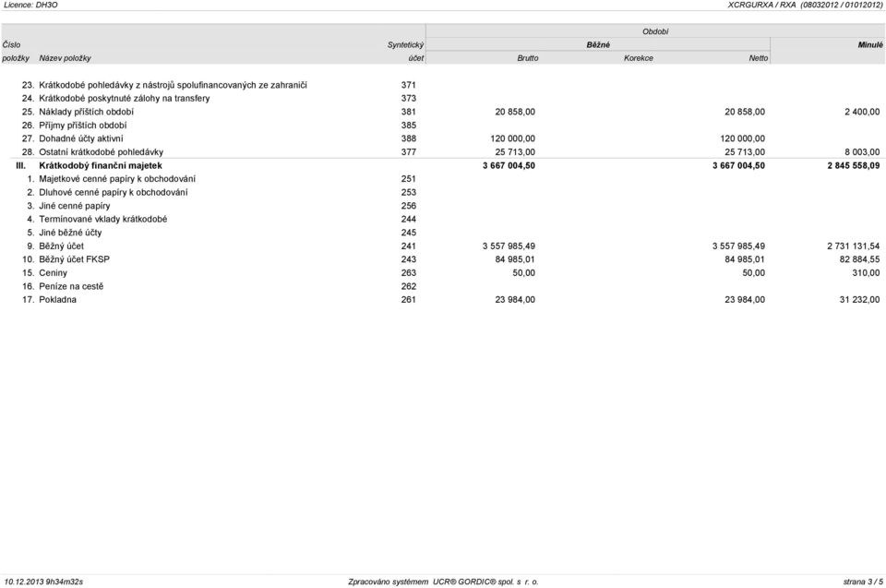Click the 'Syntetický' header label

click(405, 44)
